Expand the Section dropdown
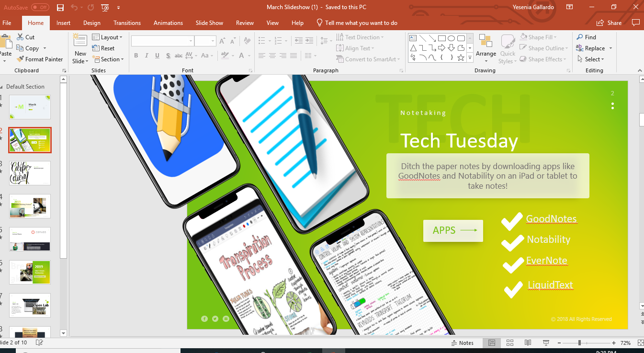The height and width of the screenshot is (353, 644). click(108, 59)
